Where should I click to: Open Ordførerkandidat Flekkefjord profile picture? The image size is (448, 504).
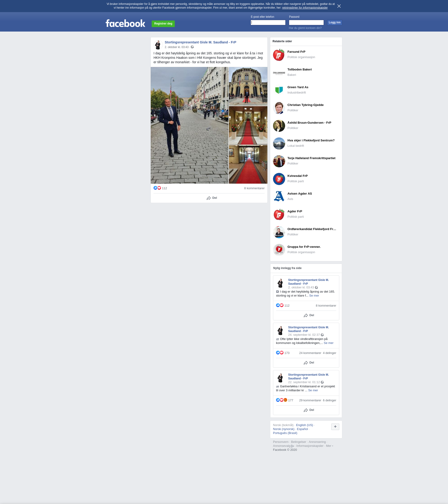point(279,232)
